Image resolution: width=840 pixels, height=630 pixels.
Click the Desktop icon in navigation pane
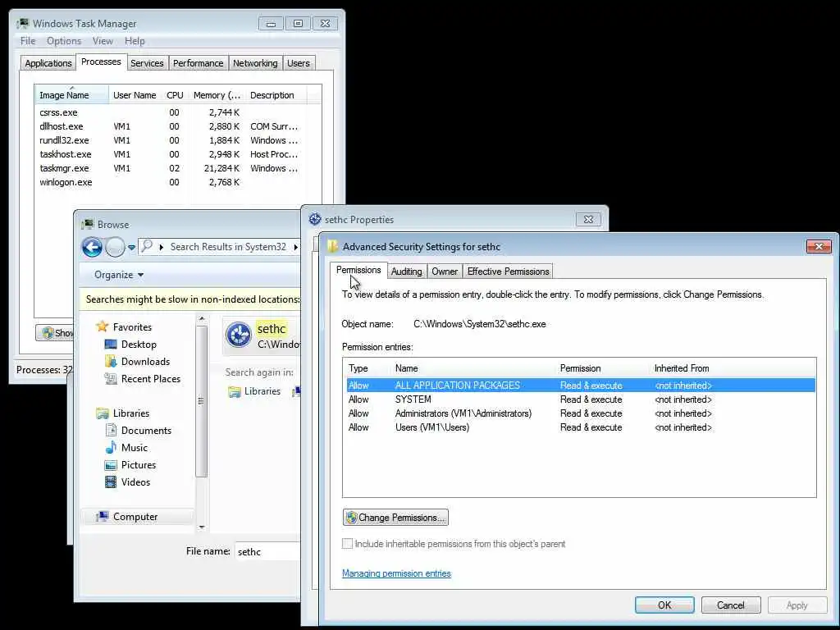point(111,344)
